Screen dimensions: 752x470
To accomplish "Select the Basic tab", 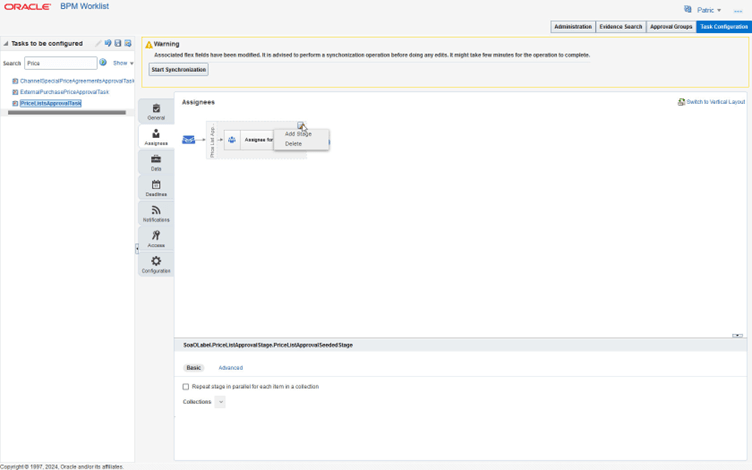I will (194, 368).
